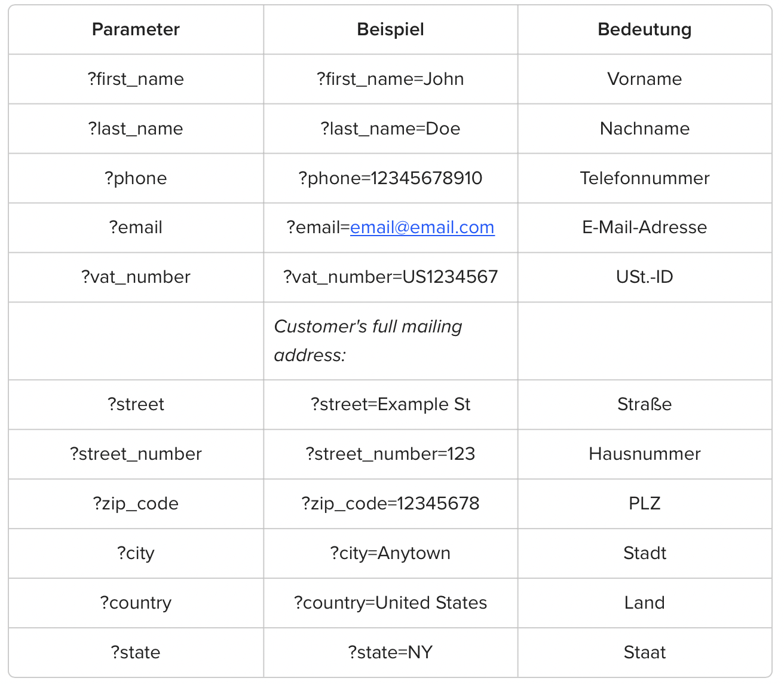Click the ?country=United States example cell
784x684 pixels.
390,603
